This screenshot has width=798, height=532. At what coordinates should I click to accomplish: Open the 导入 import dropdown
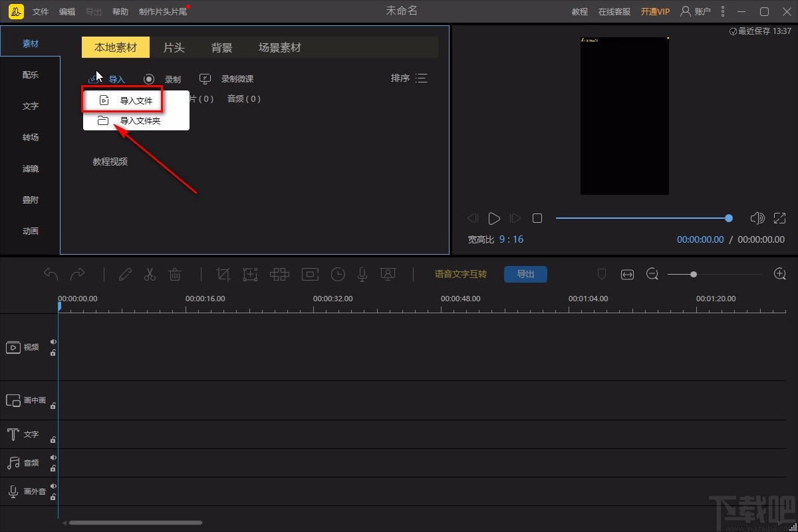108,79
